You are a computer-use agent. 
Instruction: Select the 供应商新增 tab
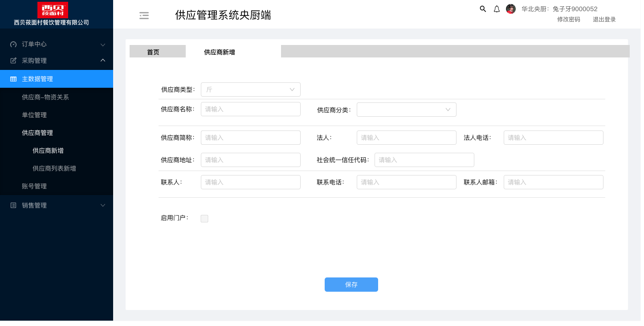pos(220,52)
